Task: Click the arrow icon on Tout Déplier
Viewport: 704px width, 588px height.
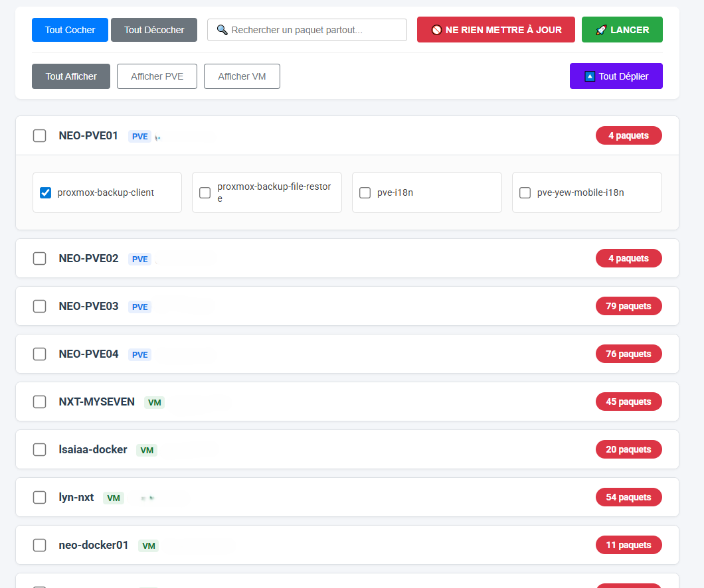Action: point(589,76)
